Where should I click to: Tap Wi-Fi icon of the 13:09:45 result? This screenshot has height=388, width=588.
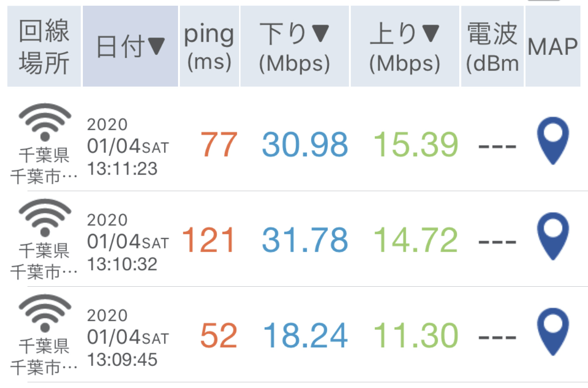45,313
